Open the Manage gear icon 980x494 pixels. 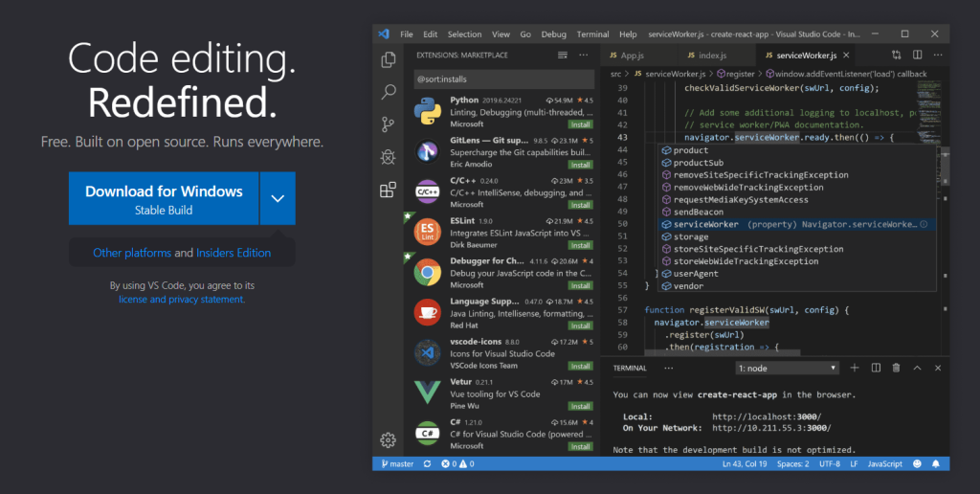389,440
